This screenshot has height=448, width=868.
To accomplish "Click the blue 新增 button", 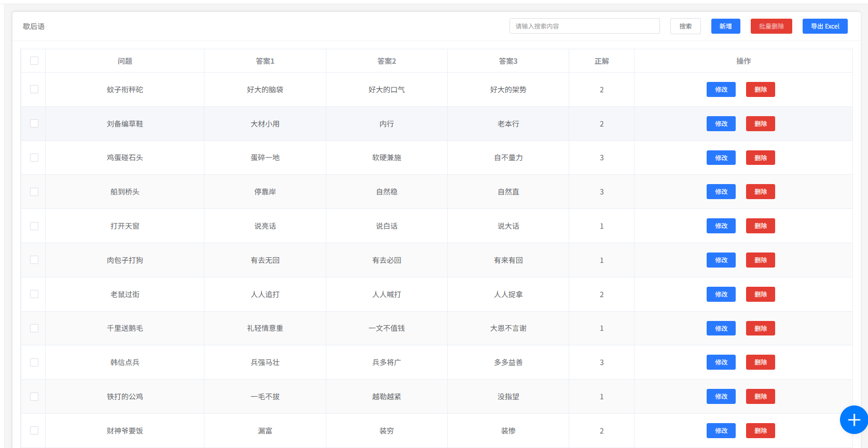I will click(x=725, y=26).
